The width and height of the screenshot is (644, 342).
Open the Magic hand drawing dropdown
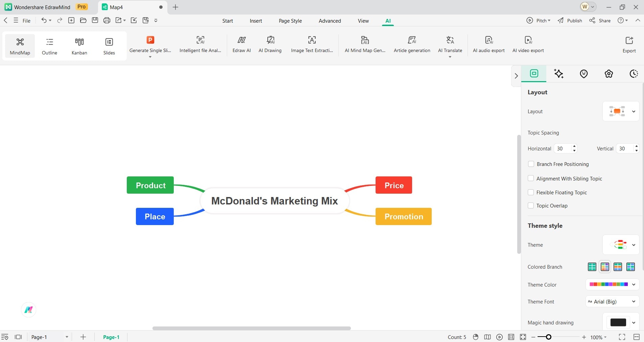(x=634, y=322)
